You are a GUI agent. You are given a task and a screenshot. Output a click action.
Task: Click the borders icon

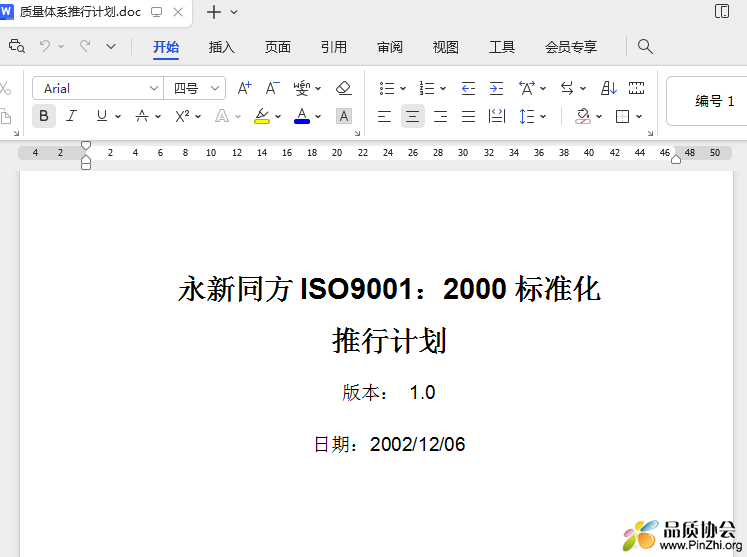tap(623, 116)
